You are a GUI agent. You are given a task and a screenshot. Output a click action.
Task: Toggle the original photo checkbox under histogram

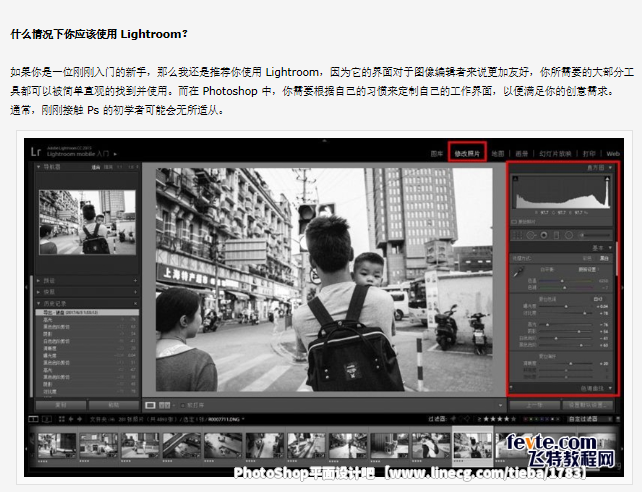pyautogui.click(x=514, y=222)
